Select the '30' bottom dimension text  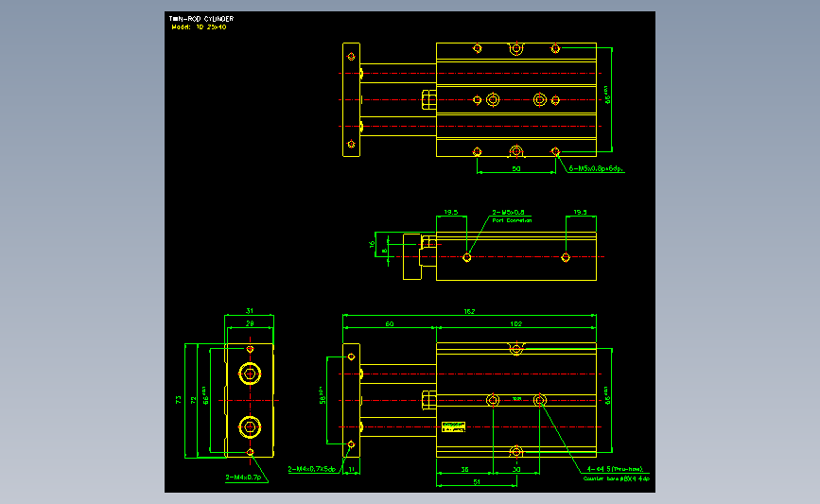516,470
